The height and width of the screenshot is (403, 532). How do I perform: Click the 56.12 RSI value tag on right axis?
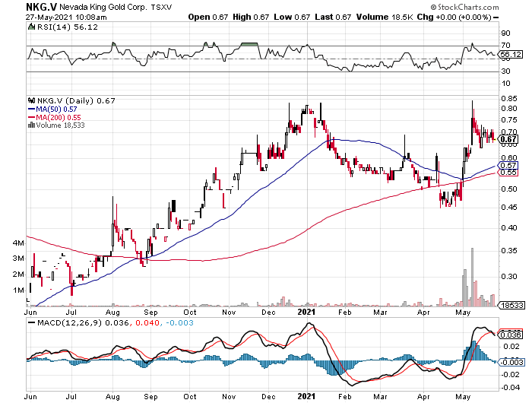pos(511,55)
